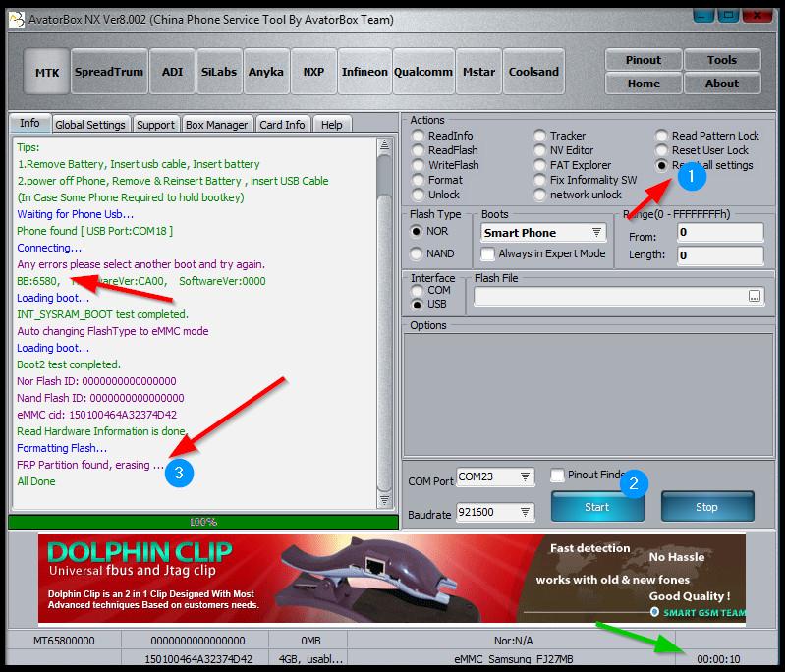Select the MTK platform tab

pos(46,72)
